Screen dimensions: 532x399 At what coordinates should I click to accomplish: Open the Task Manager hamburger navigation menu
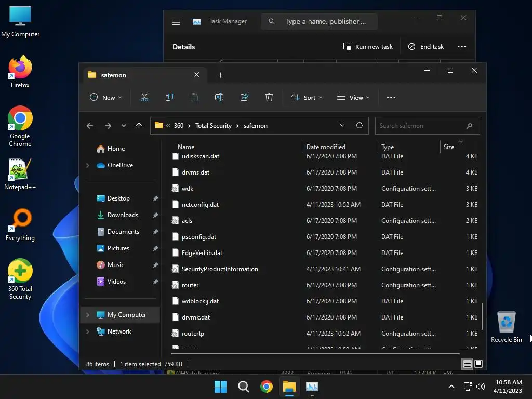176,22
